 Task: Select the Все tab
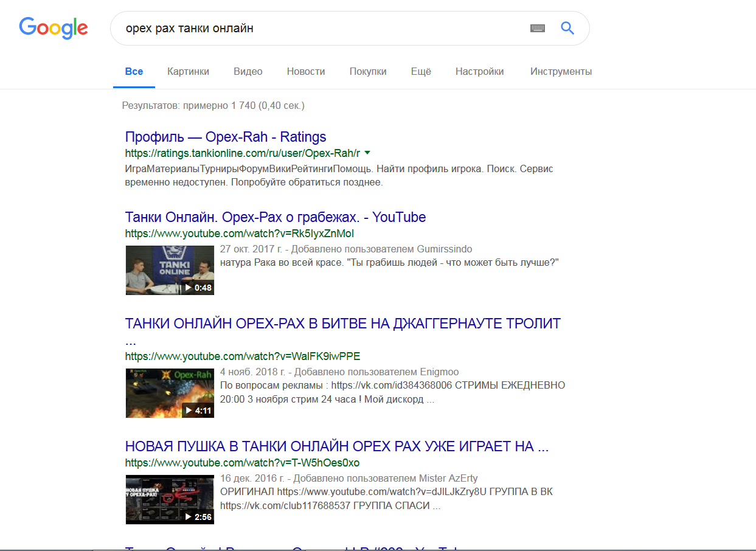click(x=134, y=71)
